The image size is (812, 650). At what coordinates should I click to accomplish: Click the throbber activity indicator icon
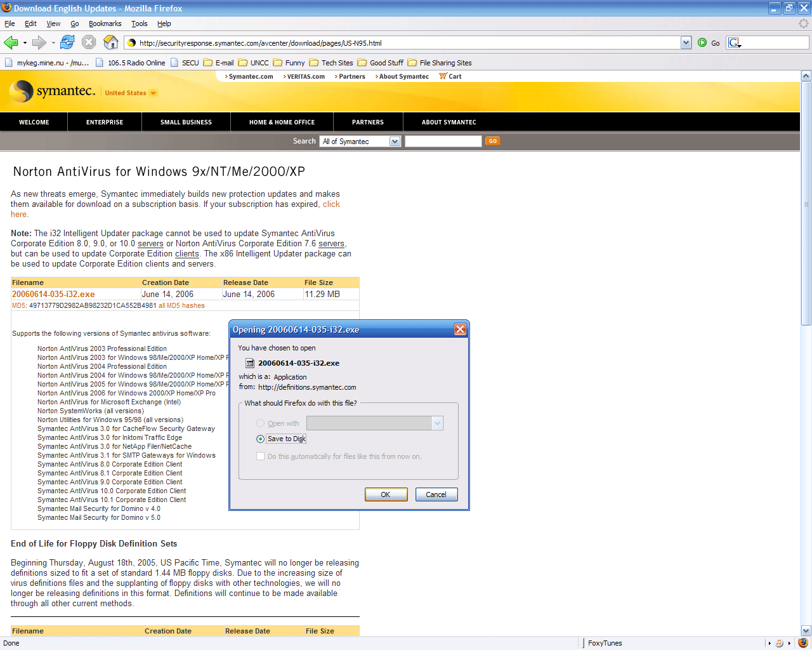pos(804,23)
